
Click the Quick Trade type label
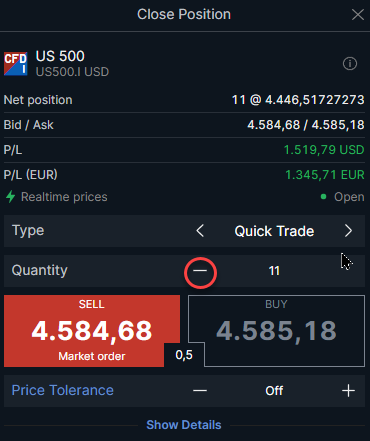coord(274,231)
